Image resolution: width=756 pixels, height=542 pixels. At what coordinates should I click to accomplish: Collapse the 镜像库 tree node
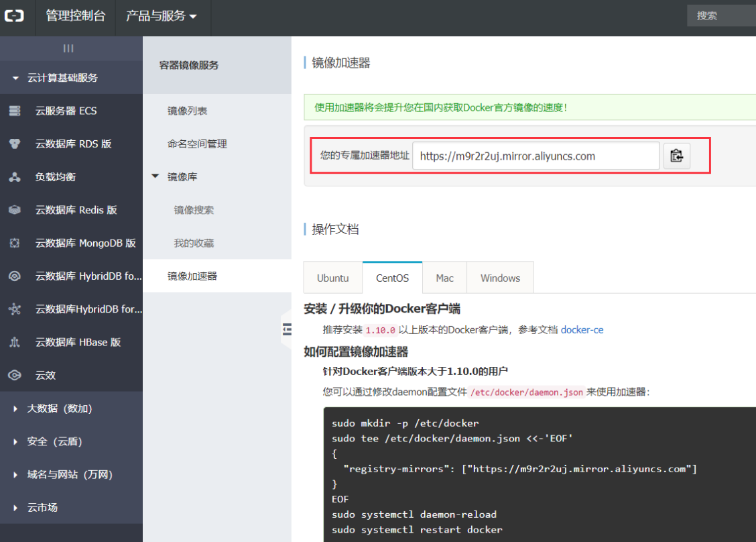(155, 176)
